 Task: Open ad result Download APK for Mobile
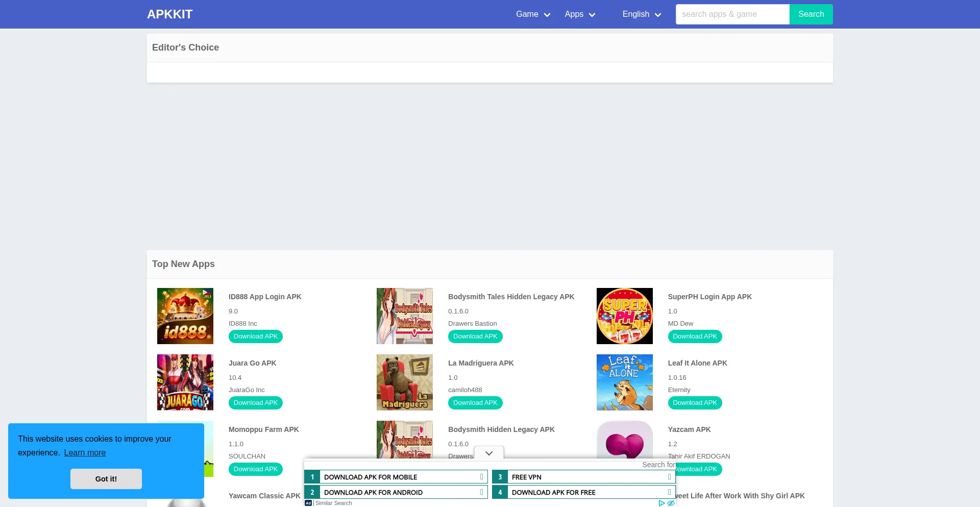coord(396,477)
